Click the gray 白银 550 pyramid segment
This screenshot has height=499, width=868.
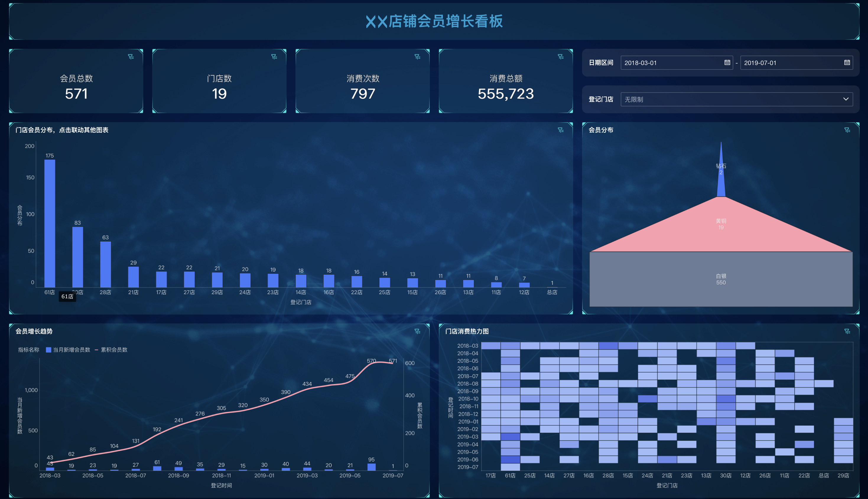(x=721, y=279)
